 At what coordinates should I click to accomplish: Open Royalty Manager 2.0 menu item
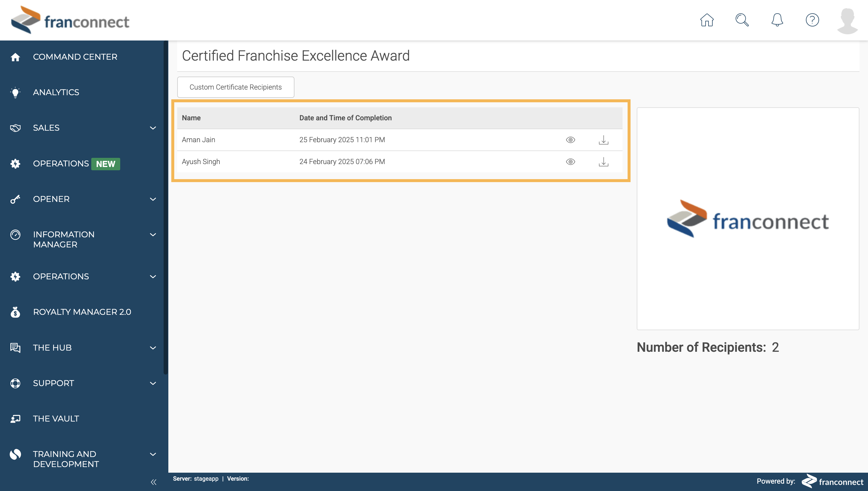pos(82,312)
